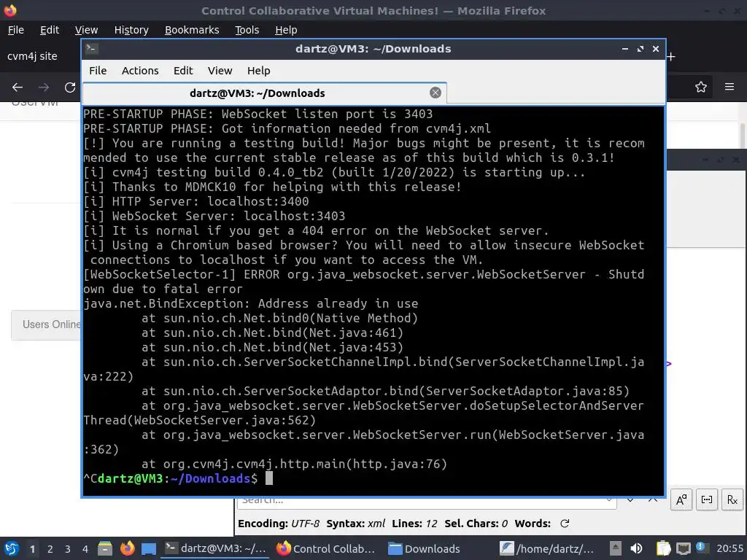
Task: Select the dartz@VM3: ~/Downloads terminal tab
Action: click(x=264, y=93)
